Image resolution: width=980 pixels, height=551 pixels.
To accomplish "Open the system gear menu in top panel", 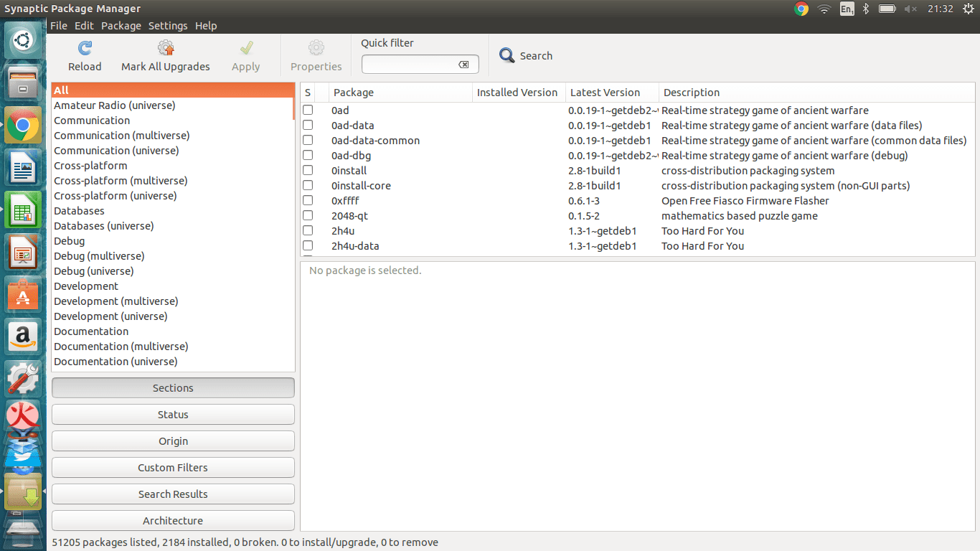I will coord(969,9).
